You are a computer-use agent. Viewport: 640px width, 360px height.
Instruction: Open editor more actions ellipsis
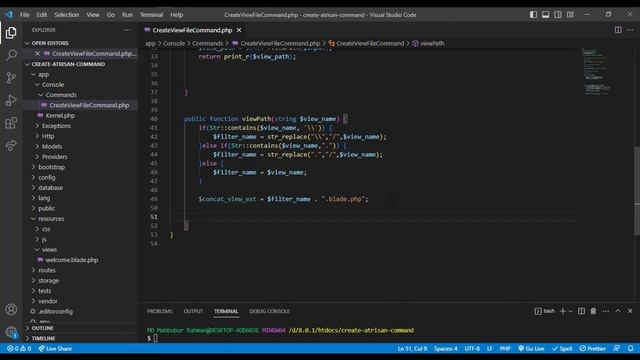[x=630, y=30]
